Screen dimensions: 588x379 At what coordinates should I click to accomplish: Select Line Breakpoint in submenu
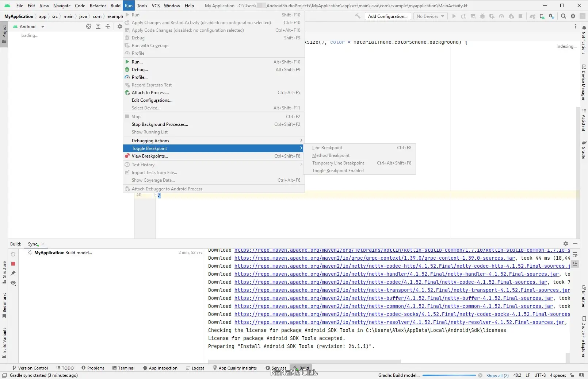[360, 148]
